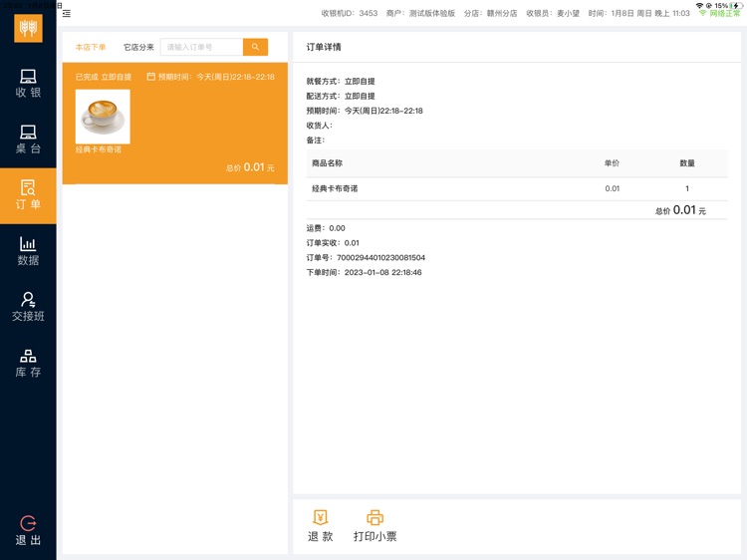Click 预期时间 line in order details
The height and width of the screenshot is (560, 747).
365,111
